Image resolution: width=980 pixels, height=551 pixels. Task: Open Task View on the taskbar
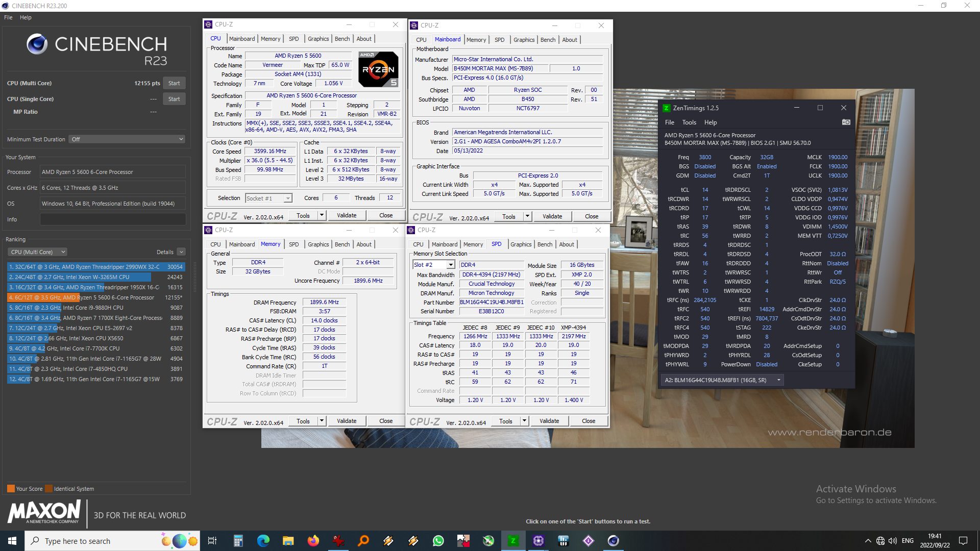212,541
